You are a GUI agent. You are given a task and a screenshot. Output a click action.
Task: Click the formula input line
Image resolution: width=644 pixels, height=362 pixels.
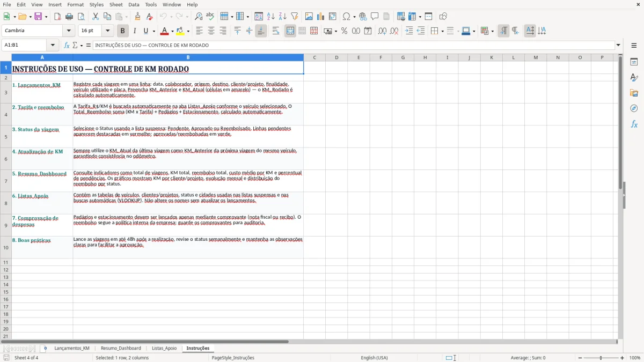pyautogui.click(x=353, y=45)
